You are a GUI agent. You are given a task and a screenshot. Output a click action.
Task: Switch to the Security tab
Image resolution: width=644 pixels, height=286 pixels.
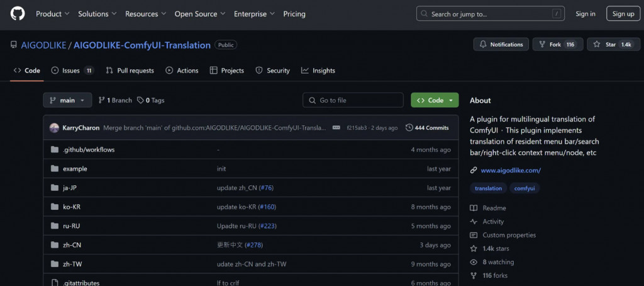pos(272,71)
